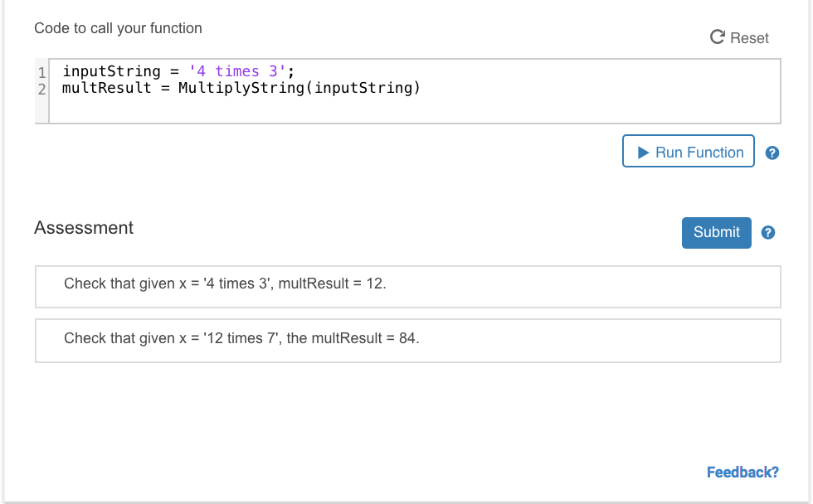Image resolution: width=813 pixels, height=504 pixels.
Task: Click line number 2 in the editor gutter
Action: click(x=42, y=88)
